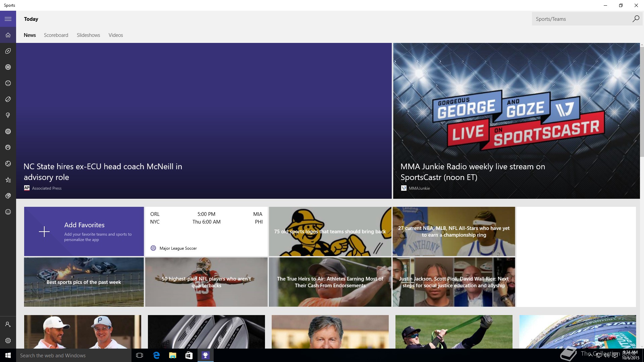
Task: Open Justin Jackson social justice story
Action: click(454, 282)
